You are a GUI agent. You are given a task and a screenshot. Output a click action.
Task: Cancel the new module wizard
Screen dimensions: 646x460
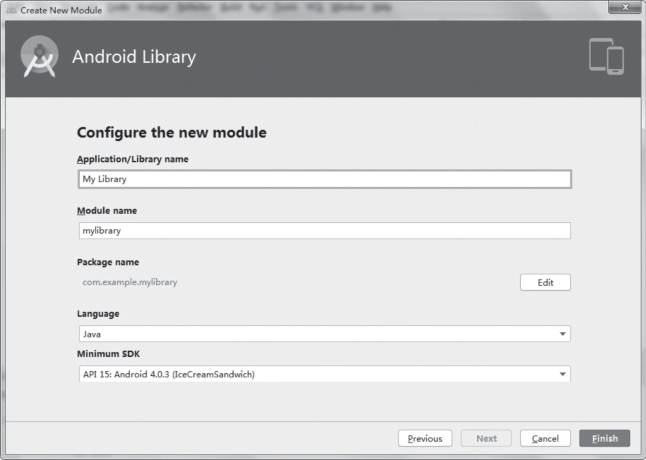point(545,439)
